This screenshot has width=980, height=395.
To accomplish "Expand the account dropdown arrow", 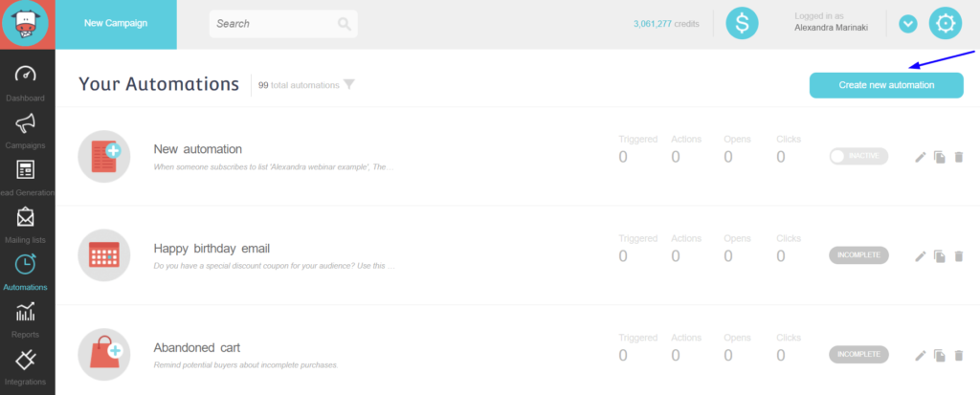I will pos(907,24).
